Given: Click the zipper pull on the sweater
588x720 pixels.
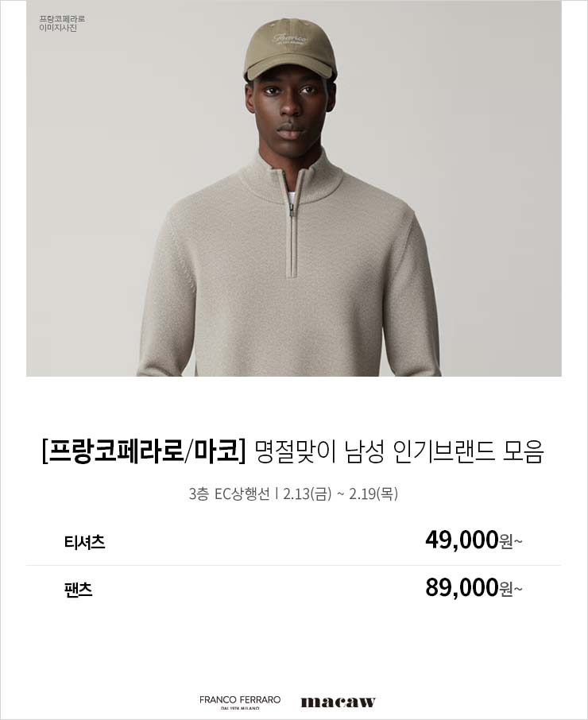Looking at the screenshot, I should click(292, 209).
